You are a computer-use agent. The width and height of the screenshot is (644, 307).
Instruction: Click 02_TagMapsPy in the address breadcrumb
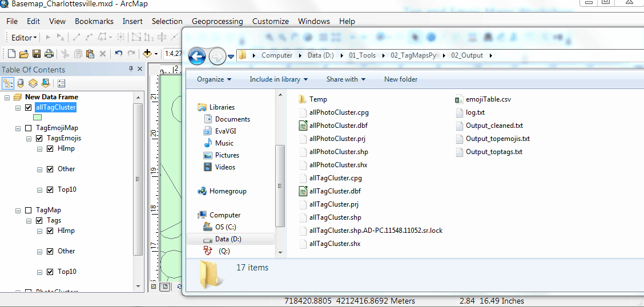click(x=413, y=55)
